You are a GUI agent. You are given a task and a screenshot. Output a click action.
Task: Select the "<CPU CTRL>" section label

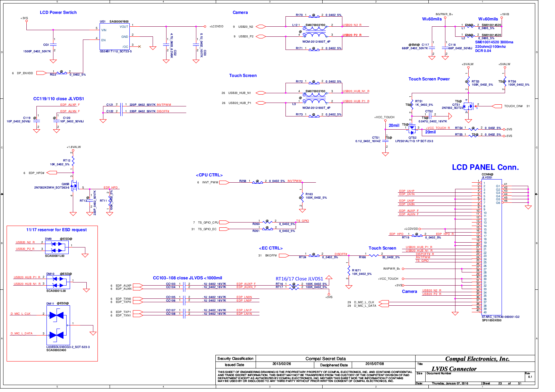click(x=209, y=175)
